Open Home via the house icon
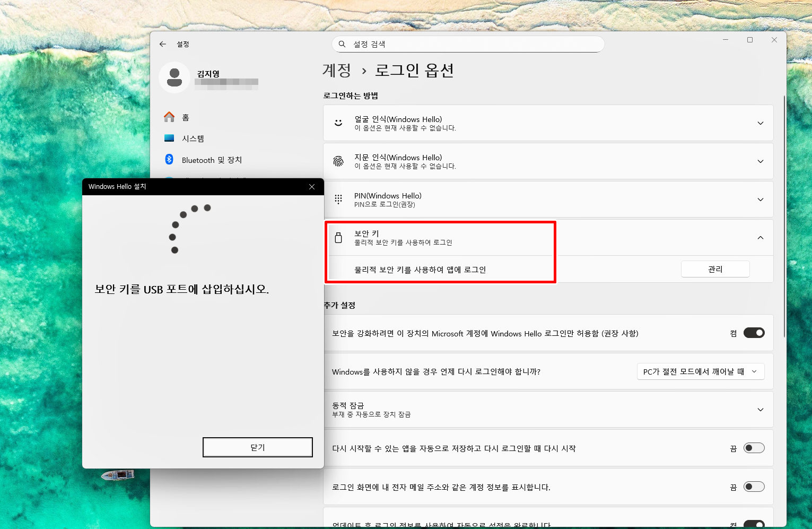 pyautogui.click(x=169, y=117)
